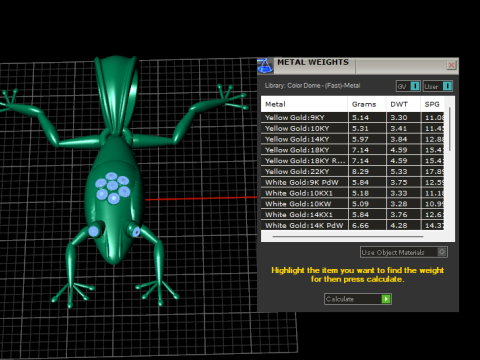Click the 5.33 DWT value
This screenshot has height=360, width=480.
pos(399,172)
